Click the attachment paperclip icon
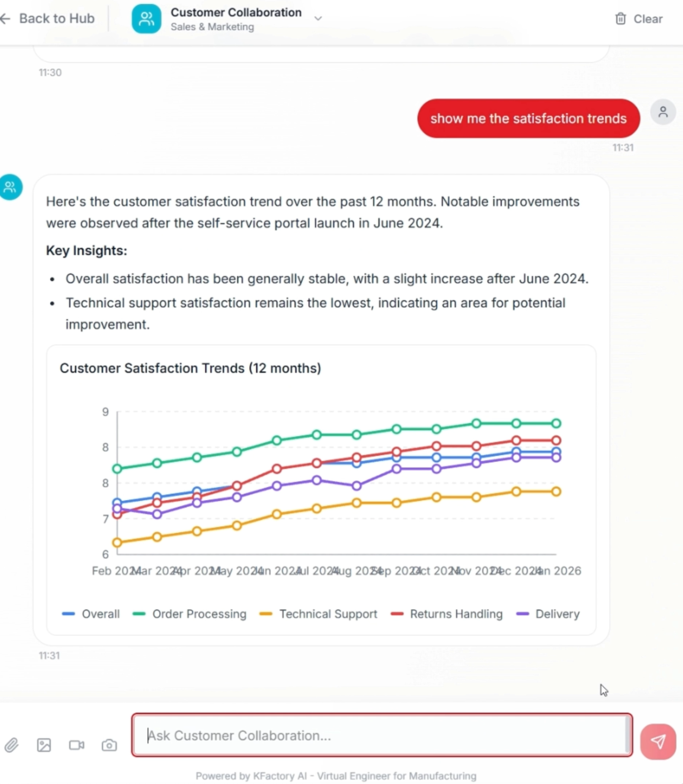Viewport: 683px width, 784px height. point(12,744)
